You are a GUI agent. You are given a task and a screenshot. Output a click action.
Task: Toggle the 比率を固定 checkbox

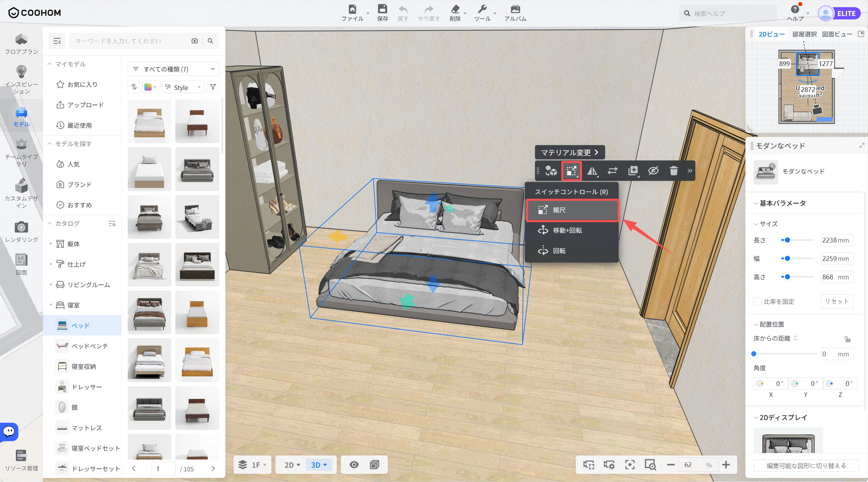[758, 301]
